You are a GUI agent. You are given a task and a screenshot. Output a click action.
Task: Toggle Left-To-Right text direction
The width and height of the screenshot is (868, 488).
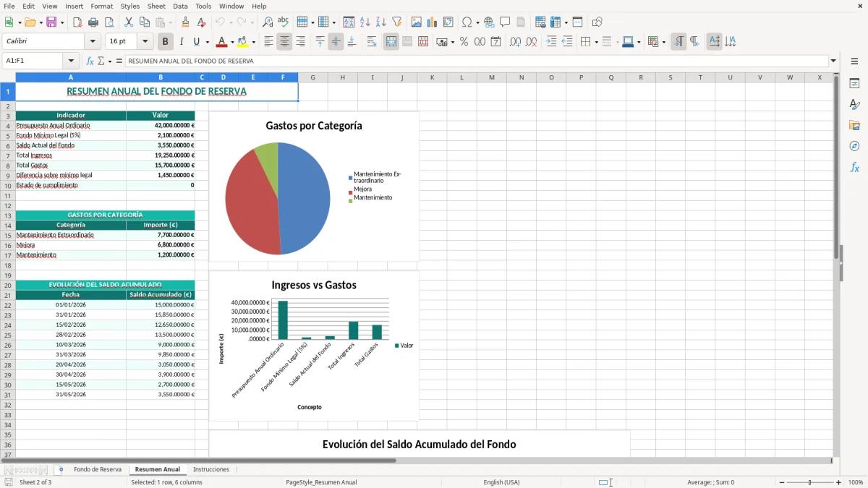[x=678, y=42]
